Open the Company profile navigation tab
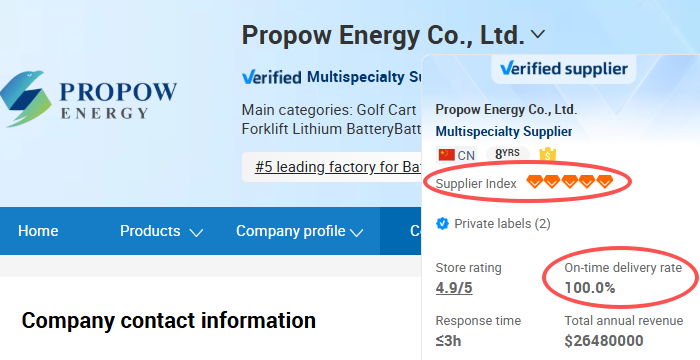This screenshot has height=360, width=700. 291,231
